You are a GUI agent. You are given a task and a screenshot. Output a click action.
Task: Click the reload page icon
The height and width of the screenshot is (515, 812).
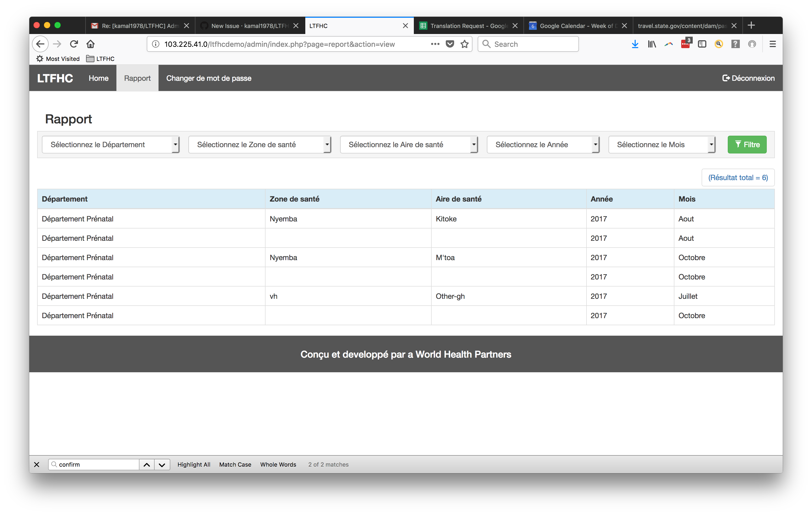point(74,44)
